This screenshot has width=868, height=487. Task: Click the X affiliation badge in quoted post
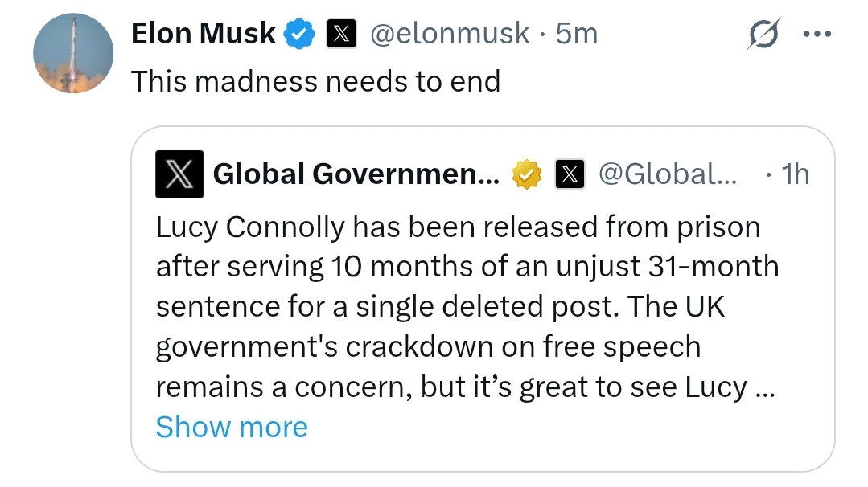pyautogui.click(x=570, y=174)
